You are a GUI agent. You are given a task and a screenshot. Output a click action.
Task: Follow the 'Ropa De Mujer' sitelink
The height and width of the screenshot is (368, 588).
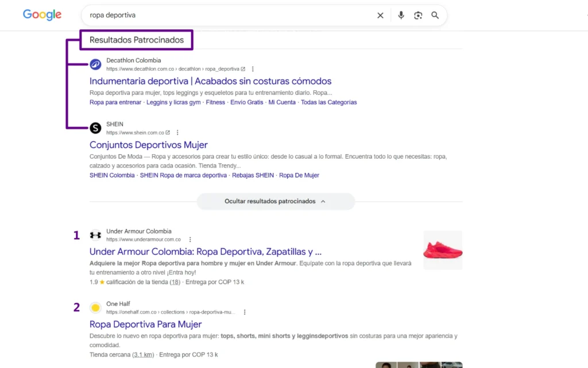299,175
